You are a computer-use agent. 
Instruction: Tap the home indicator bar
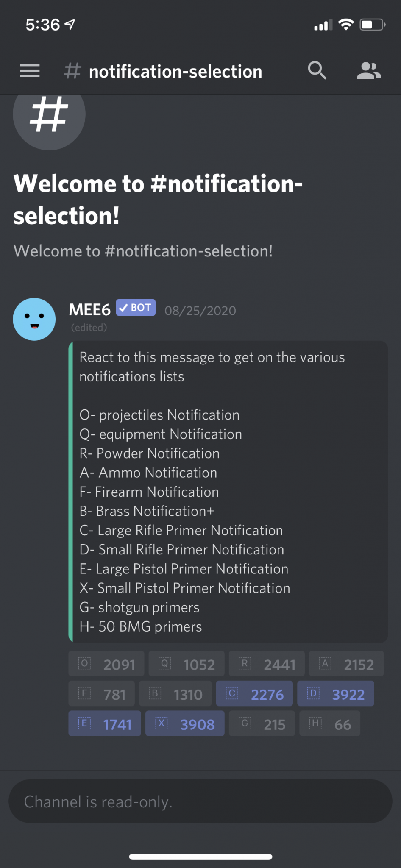[200, 857]
